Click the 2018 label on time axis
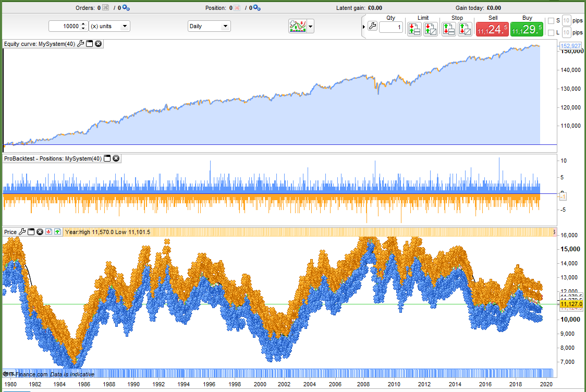The height and width of the screenshot is (392, 586). (x=516, y=384)
